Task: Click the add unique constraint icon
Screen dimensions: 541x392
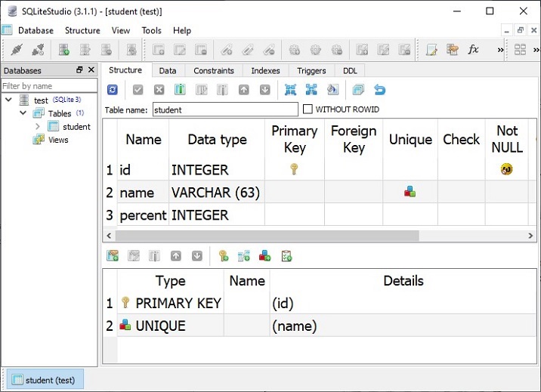Action: (265, 256)
